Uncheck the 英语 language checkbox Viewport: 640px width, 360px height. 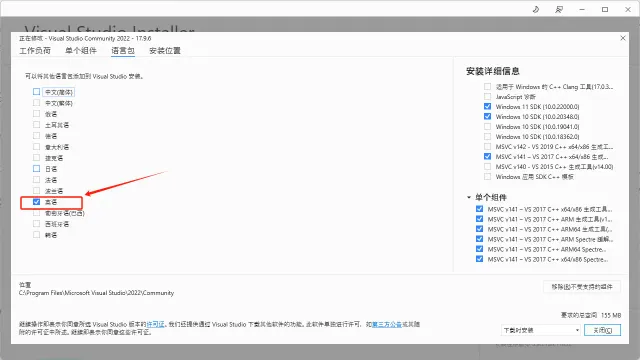pyautogui.click(x=36, y=202)
